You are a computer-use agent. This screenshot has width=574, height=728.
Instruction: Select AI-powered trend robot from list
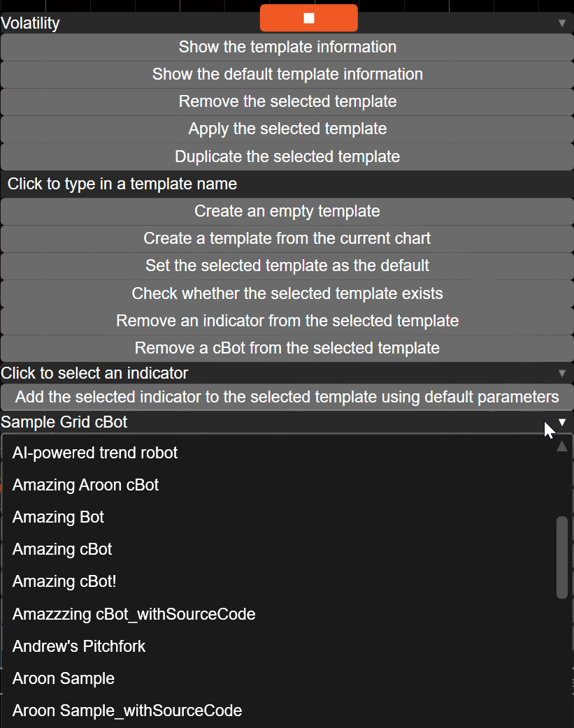tap(95, 453)
